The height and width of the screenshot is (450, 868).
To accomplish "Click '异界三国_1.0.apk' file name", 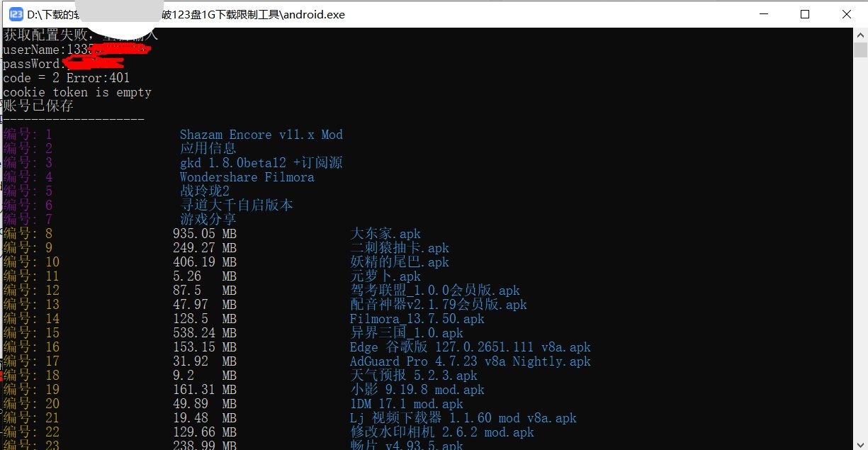I will pyautogui.click(x=407, y=333).
